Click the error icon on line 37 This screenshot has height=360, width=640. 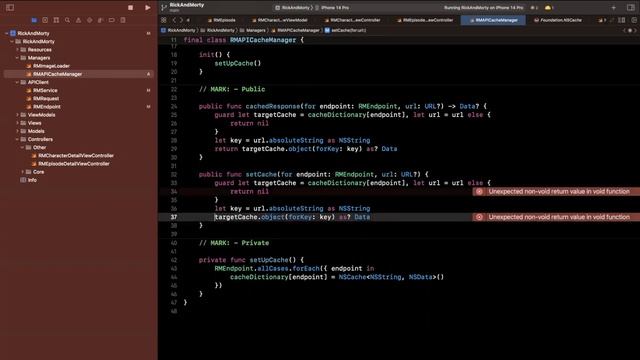click(x=479, y=217)
